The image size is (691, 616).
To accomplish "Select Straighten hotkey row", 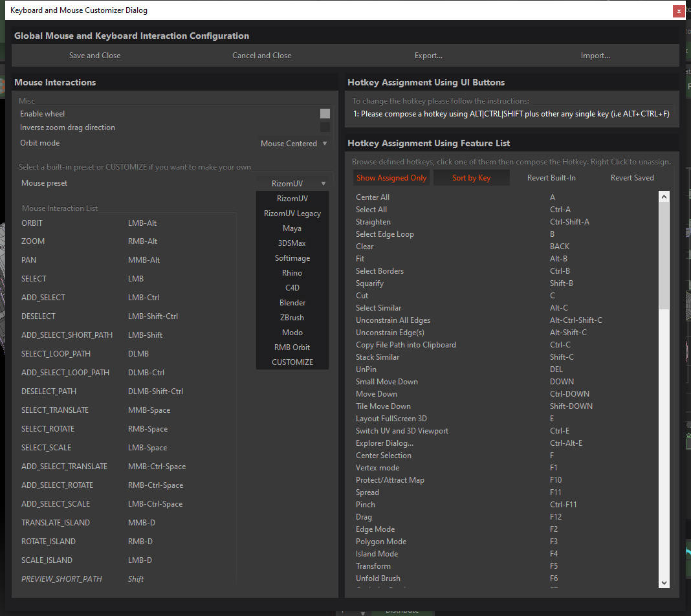I will 505,222.
